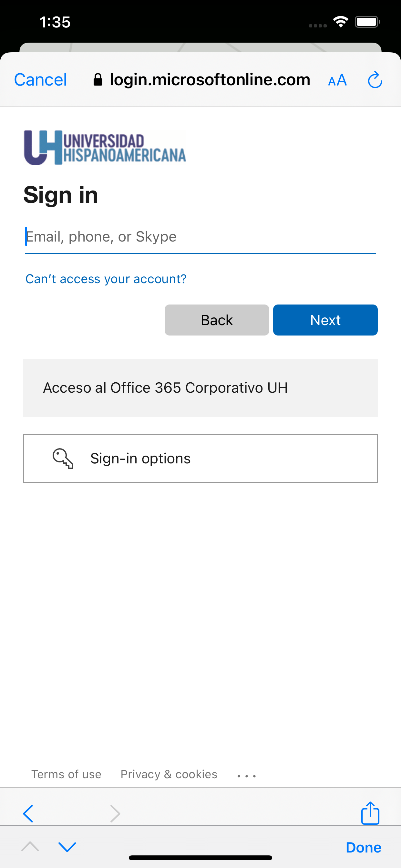
Task: Tap the lock icon beside the URL
Action: tap(98, 80)
